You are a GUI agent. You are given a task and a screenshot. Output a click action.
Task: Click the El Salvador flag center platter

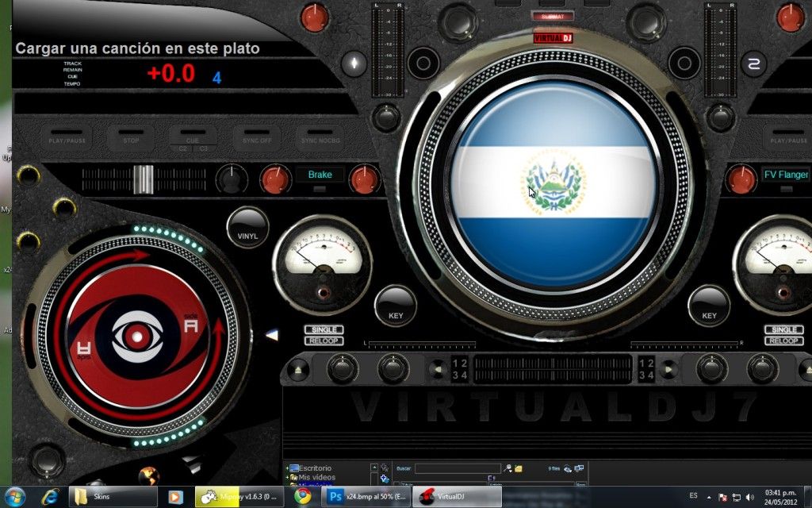click(x=553, y=184)
